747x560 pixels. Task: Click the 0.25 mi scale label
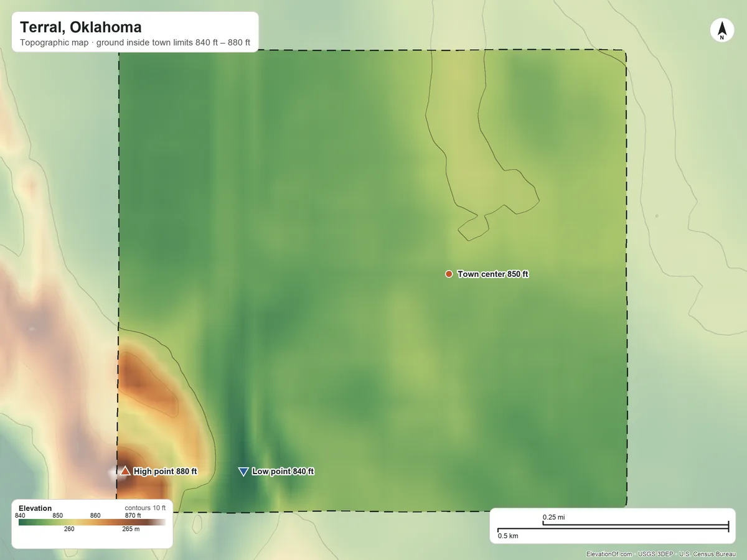coord(553,518)
